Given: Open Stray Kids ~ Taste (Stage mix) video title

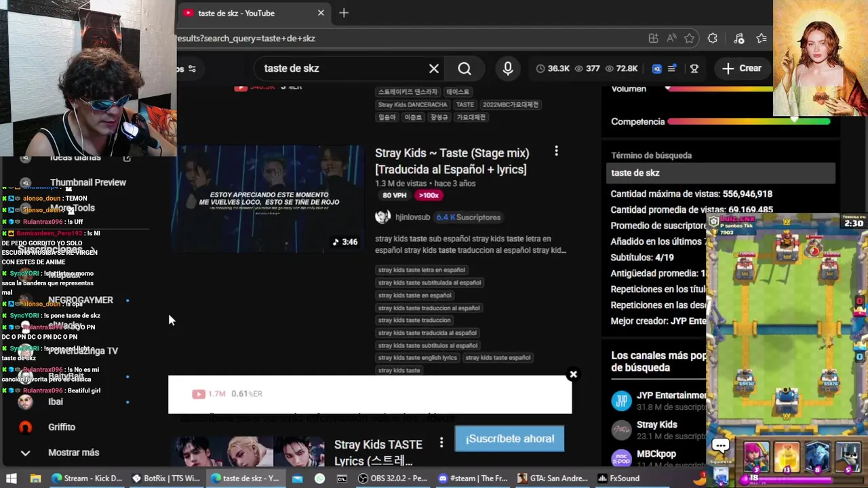Looking at the screenshot, I should tap(452, 161).
